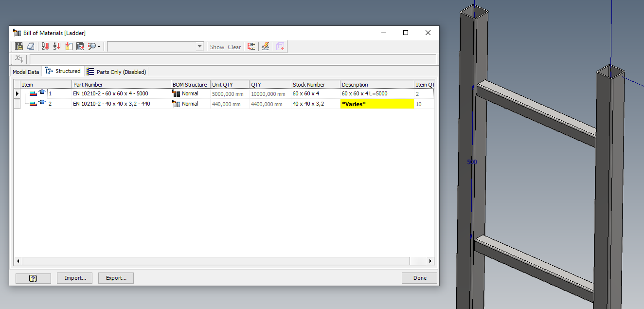Open the empty filter combo box dropdown
The height and width of the screenshot is (309, 644).
pos(199,46)
